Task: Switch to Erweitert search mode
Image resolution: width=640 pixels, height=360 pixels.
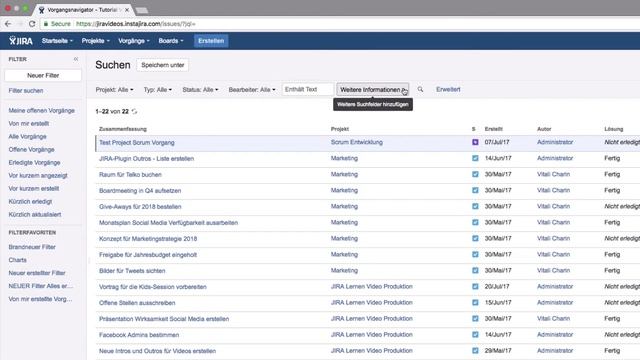Action: click(448, 89)
